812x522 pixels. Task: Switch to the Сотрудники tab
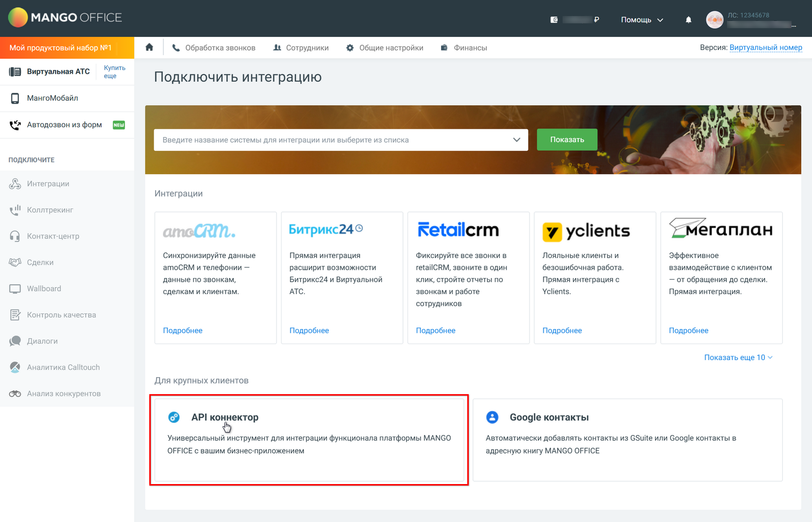[x=307, y=47]
